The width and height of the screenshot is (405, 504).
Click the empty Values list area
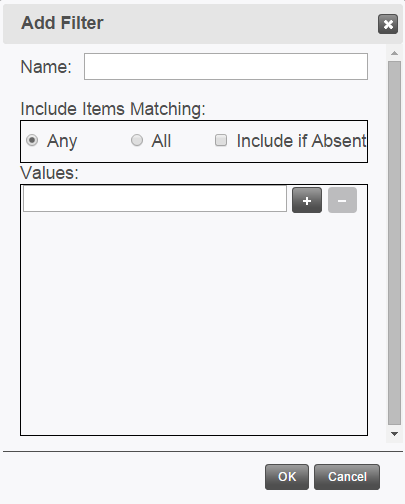[x=194, y=323]
